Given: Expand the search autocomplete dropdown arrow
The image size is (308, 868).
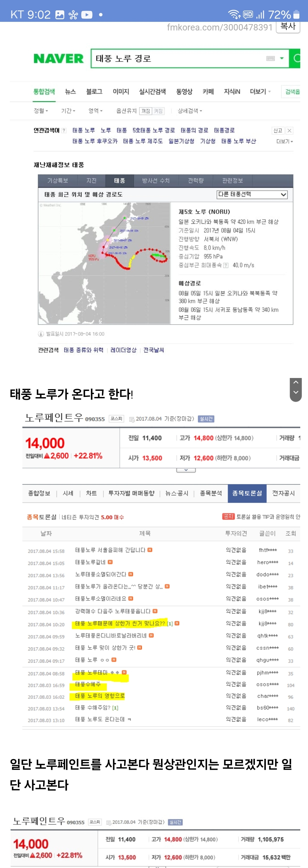Looking at the screenshot, I should coord(282,59).
